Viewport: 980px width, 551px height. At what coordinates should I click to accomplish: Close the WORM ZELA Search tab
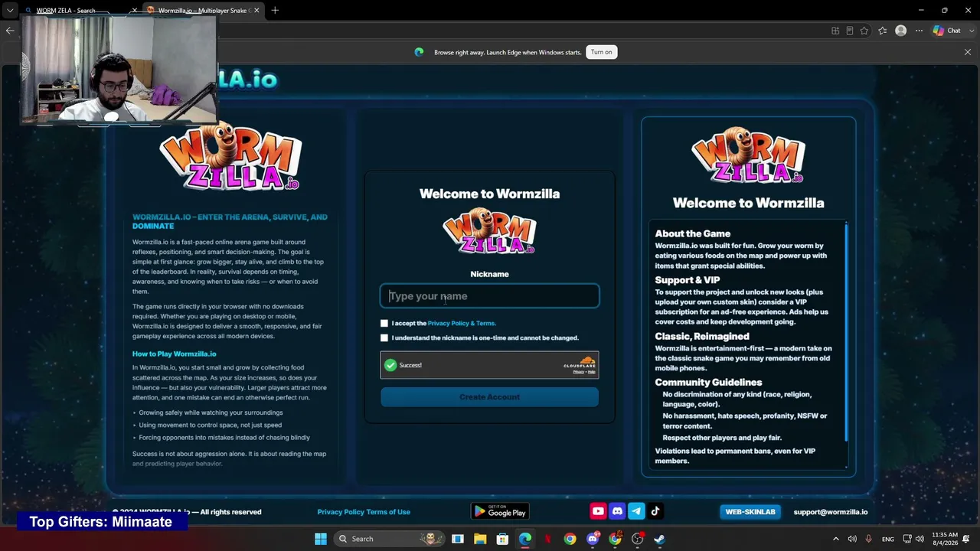pyautogui.click(x=135, y=10)
